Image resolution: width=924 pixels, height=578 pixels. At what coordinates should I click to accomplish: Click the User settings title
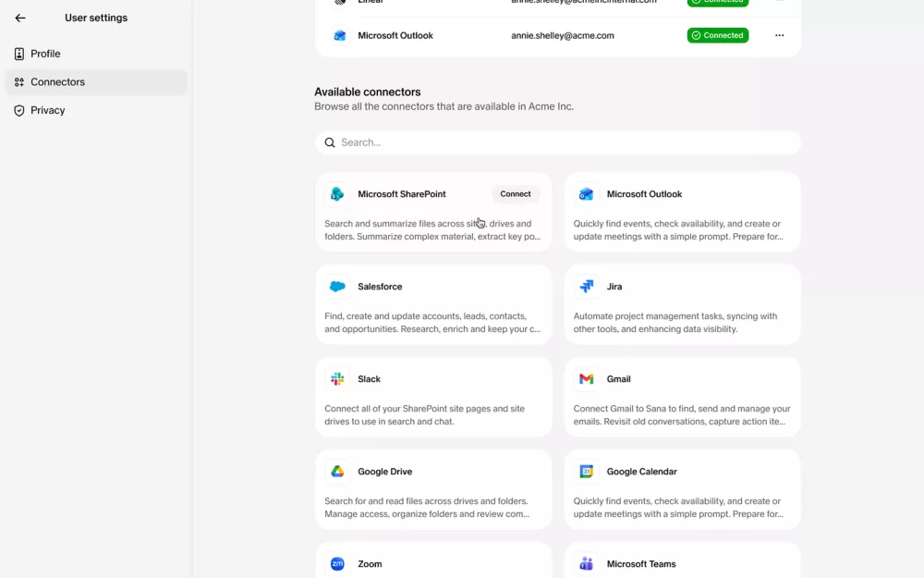(x=96, y=18)
